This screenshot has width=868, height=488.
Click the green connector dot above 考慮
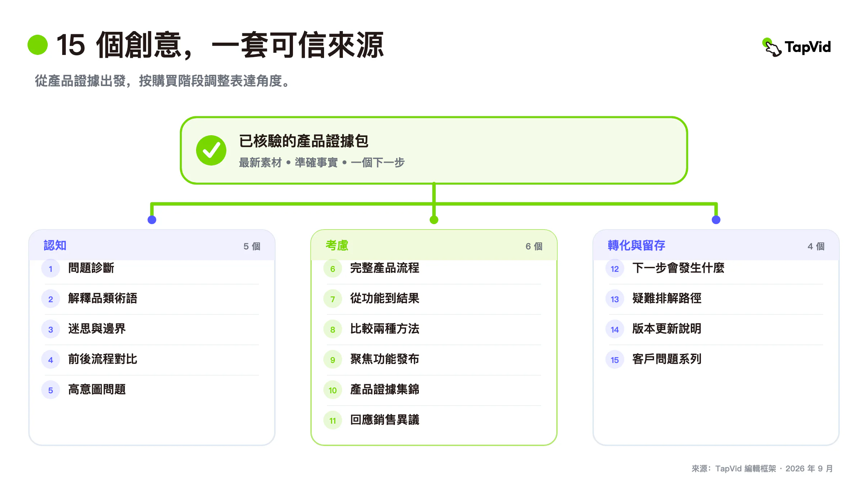pyautogui.click(x=434, y=220)
